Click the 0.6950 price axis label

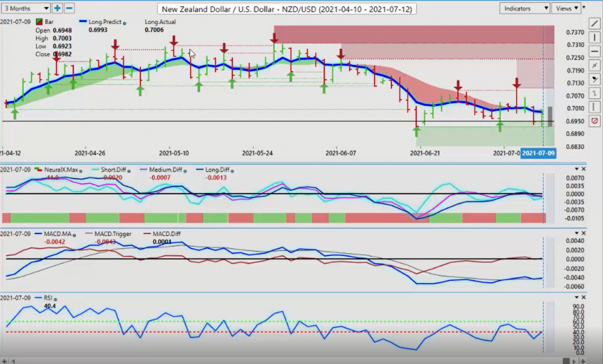[575, 121]
